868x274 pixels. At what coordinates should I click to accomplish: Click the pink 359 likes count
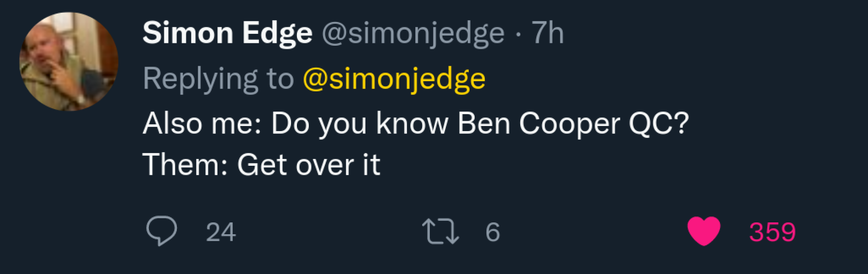tap(772, 232)
